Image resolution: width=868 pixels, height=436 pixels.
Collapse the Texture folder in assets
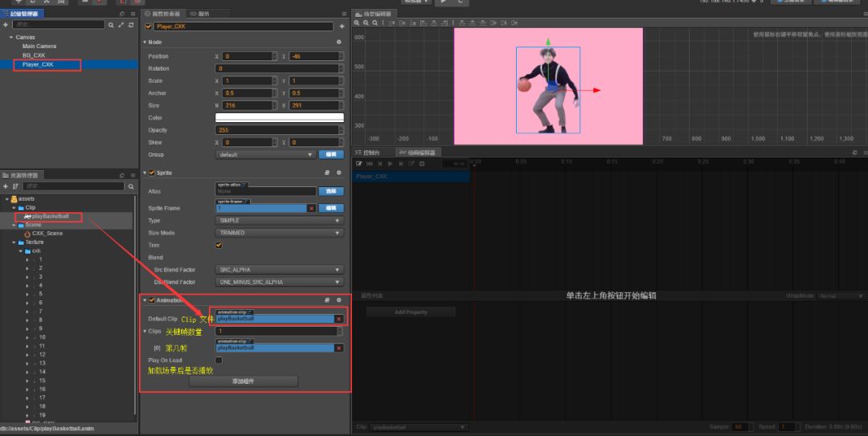pyautogui.click(x=14, y=242)
